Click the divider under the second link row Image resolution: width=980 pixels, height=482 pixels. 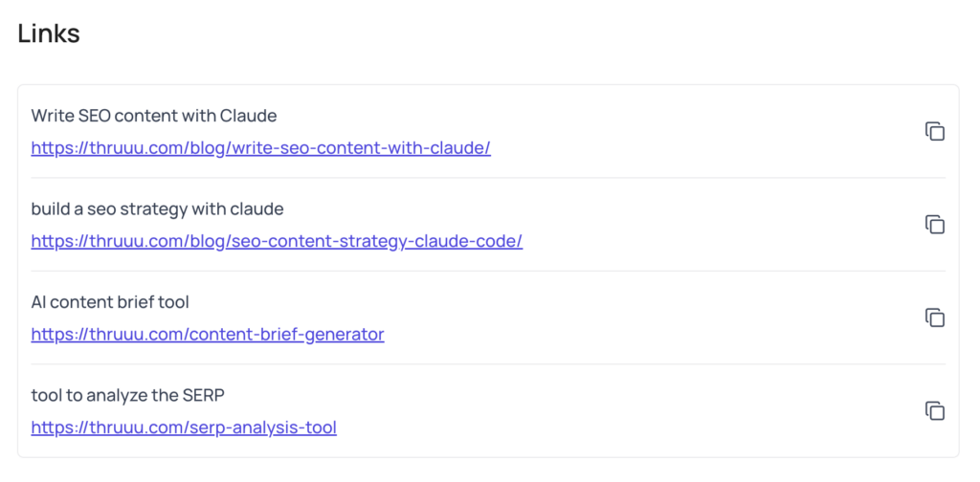488,271
